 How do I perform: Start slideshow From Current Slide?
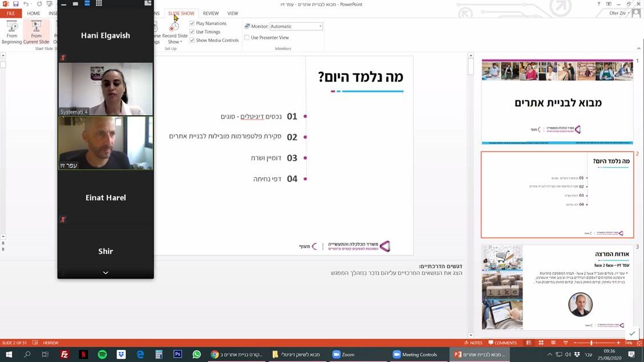(x=36, y=32)
